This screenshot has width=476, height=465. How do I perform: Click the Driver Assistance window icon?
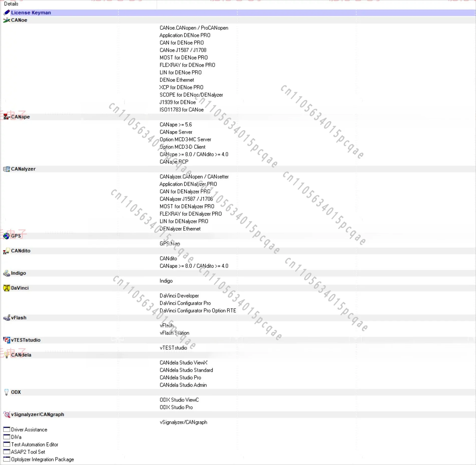pyautogui.click(x=7, y=429)
